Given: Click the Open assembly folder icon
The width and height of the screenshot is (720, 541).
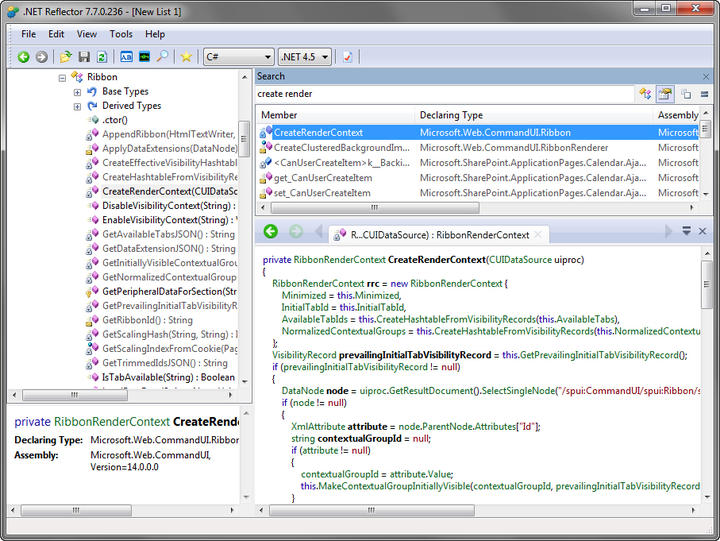Looking at the screenshot, I should 66,57.
